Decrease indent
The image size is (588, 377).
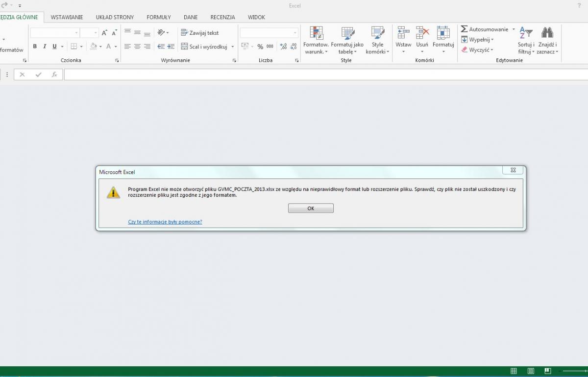pos(161,47)
